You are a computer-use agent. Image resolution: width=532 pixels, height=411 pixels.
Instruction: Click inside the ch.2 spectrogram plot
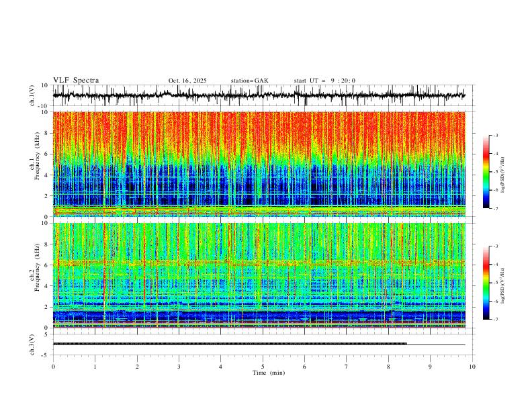[x=259, y=275]
